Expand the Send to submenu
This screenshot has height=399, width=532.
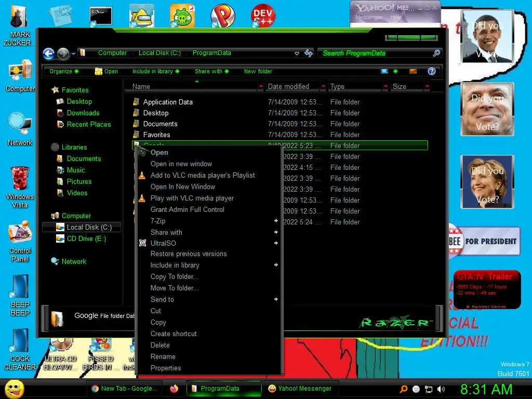pos(209,299)
